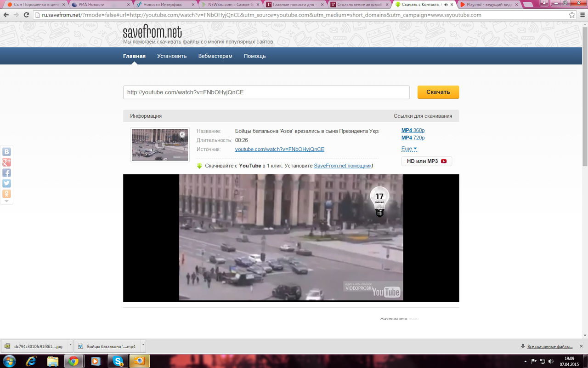Click the duration value 00:26
Viewport: 588px width, 368px height.
coord(242,140)
